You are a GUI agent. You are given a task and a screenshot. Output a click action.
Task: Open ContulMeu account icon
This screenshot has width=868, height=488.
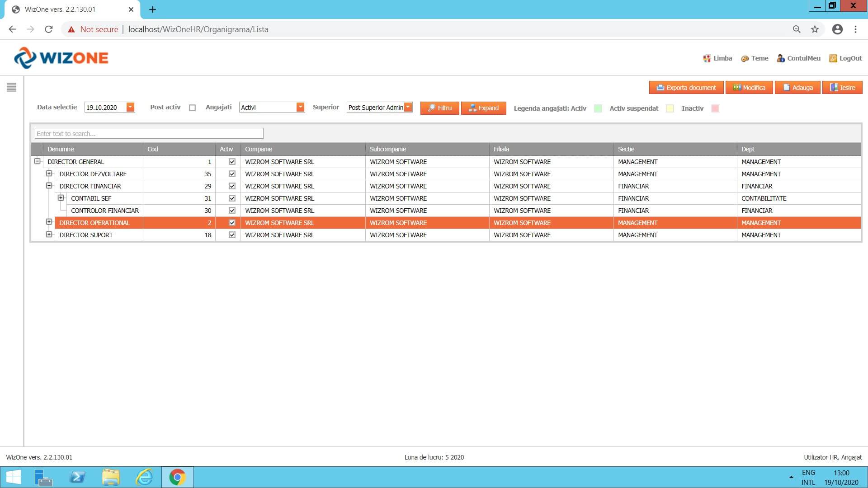[x=780, y=58]
